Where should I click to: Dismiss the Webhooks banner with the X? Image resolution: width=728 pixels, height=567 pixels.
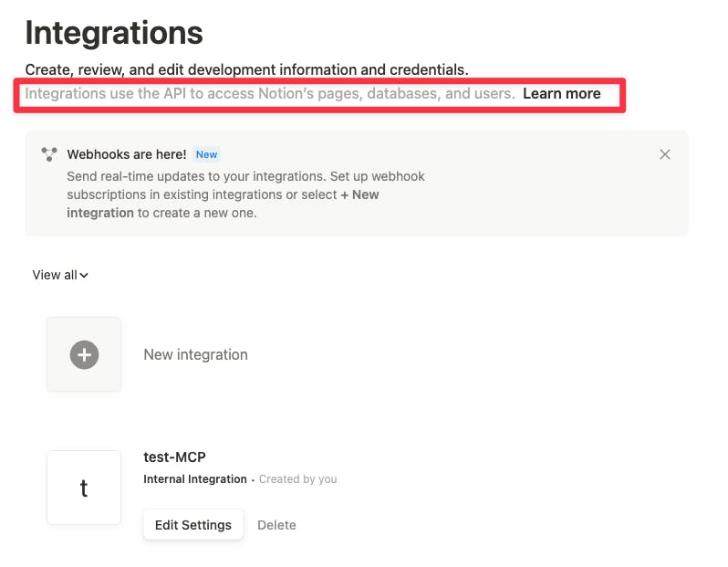[x=664, y=154]
